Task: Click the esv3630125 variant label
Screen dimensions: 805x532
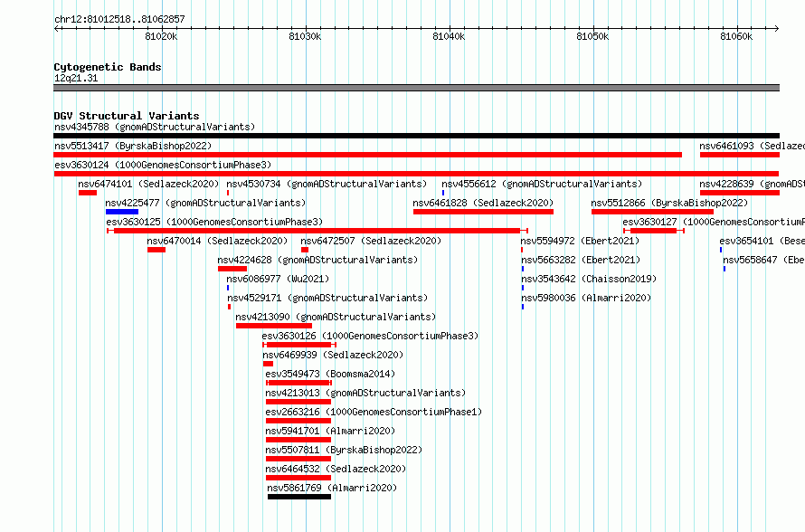Action: coord(214,222)
